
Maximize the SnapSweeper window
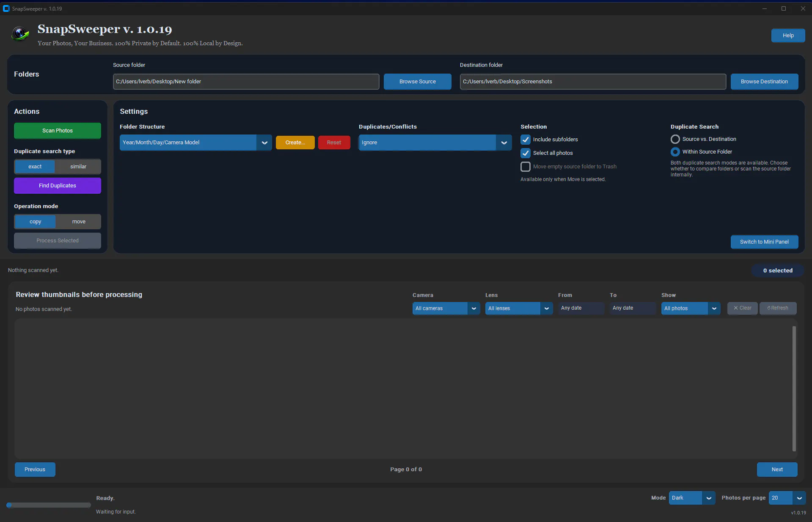(784, 8)
